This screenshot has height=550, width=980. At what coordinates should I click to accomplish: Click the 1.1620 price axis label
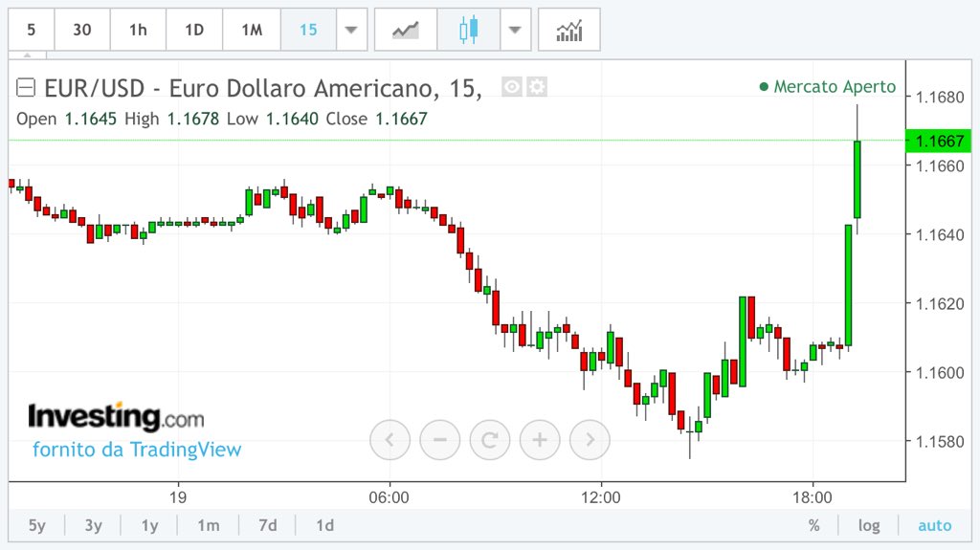(940, 304)
